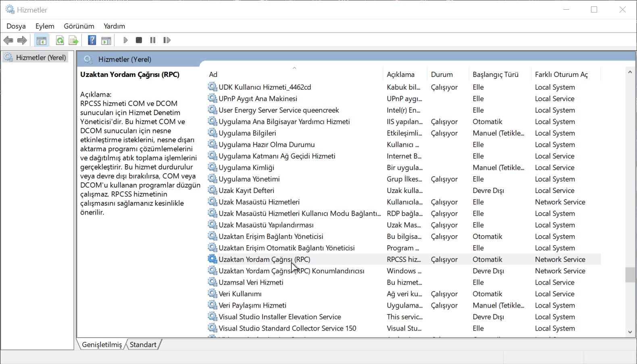Select Uygulama Ana Bilgisayar Yardımcı Hizmeti row

tap(403, 122)
